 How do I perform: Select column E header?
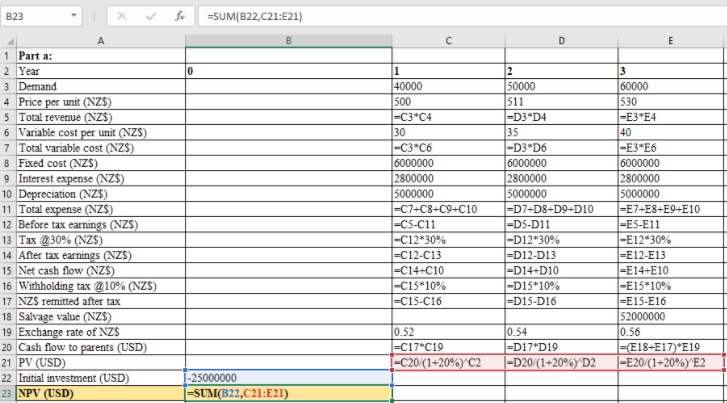pos(671,41)
